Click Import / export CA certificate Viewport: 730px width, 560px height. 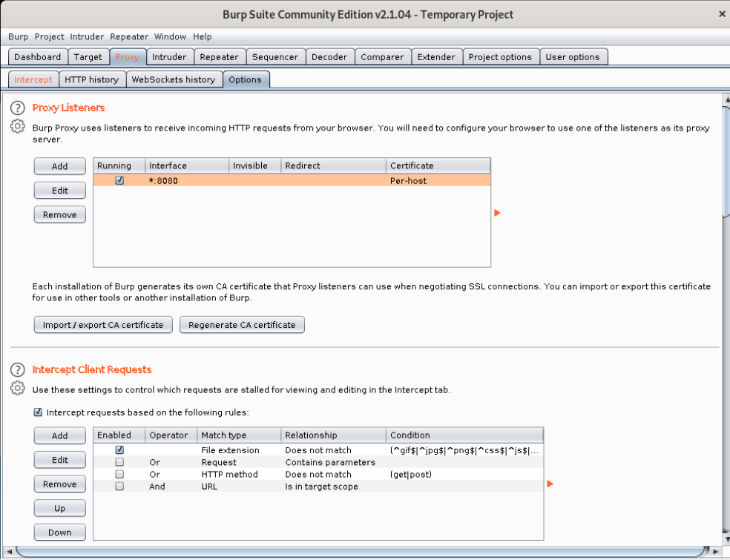click(103, 325)
